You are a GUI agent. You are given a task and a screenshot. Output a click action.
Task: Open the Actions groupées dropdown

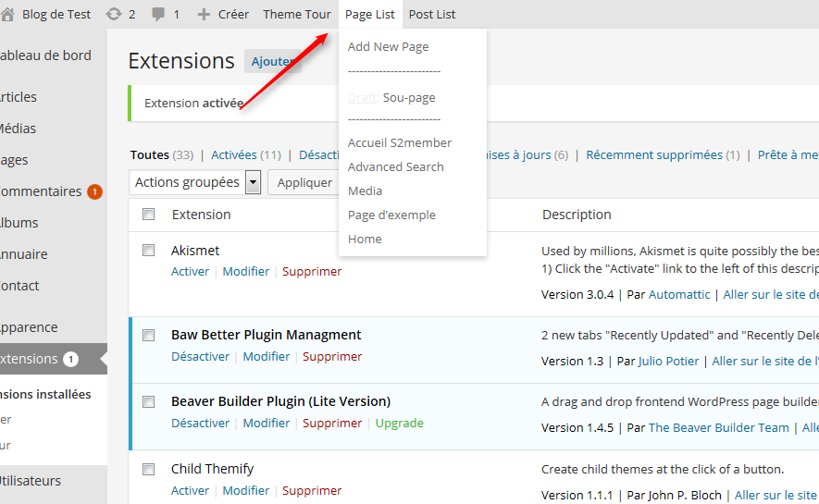click(x=195, y=182)
